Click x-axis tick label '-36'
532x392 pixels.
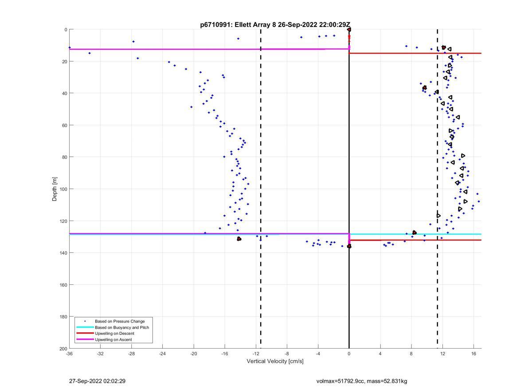(x=69, y=354)
